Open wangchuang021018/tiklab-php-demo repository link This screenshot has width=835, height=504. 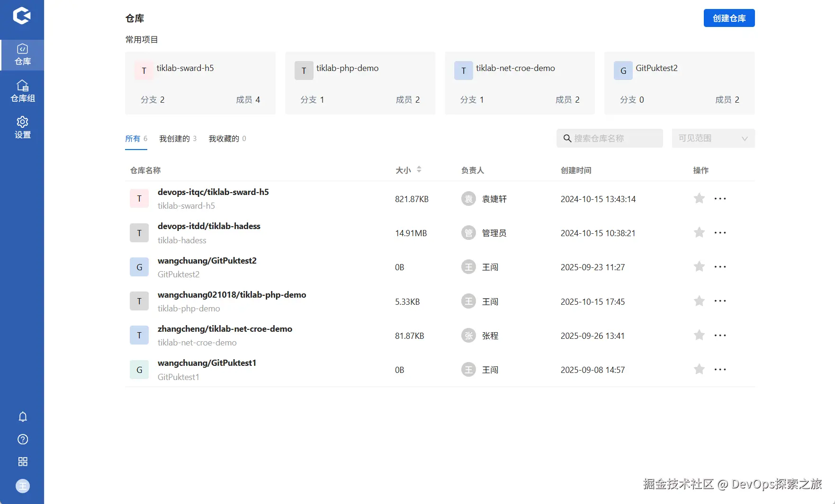point(232,295)
